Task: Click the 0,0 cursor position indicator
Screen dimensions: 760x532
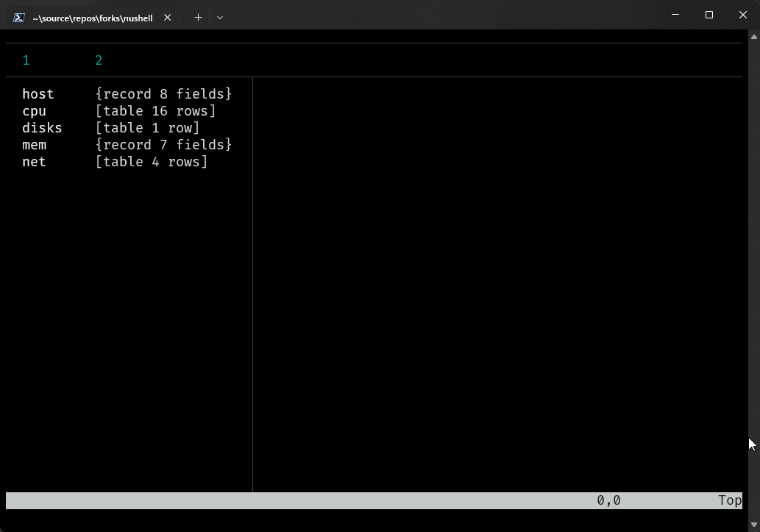Action: pos(608,500)
